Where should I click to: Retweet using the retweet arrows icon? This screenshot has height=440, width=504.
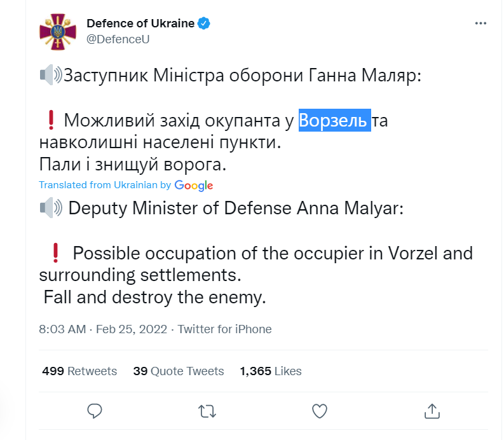point(207,411)
